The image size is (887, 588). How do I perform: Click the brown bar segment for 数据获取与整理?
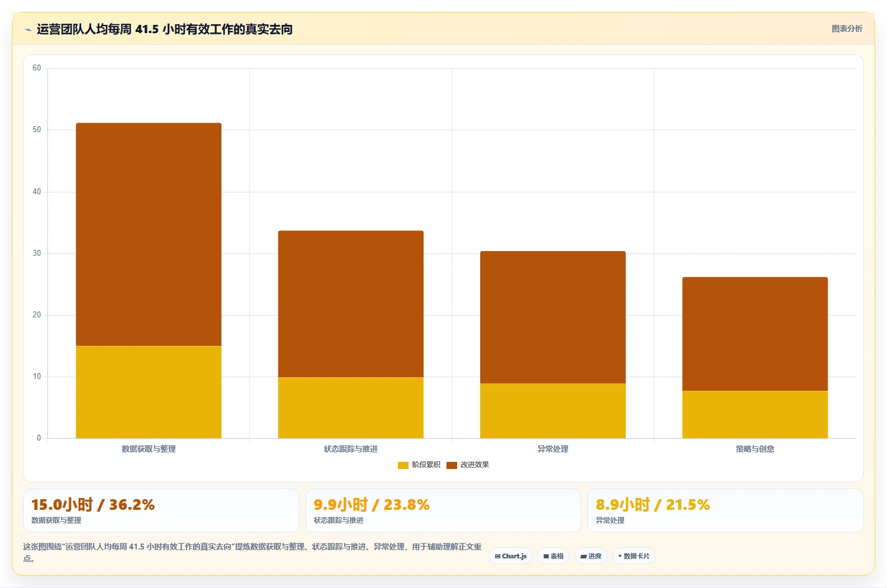(149, 234)
